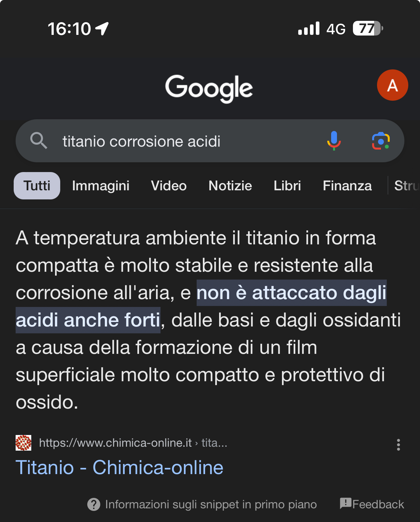The width and height of the screenshot is (420, 522).
Task: Open the three-dot result options menu
Action: pyautogui.click(x=398, y=444)
